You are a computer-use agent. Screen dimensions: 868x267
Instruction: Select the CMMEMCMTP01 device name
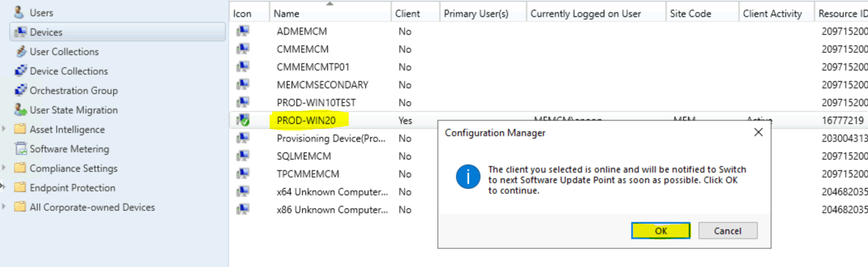tap(313, 67)
